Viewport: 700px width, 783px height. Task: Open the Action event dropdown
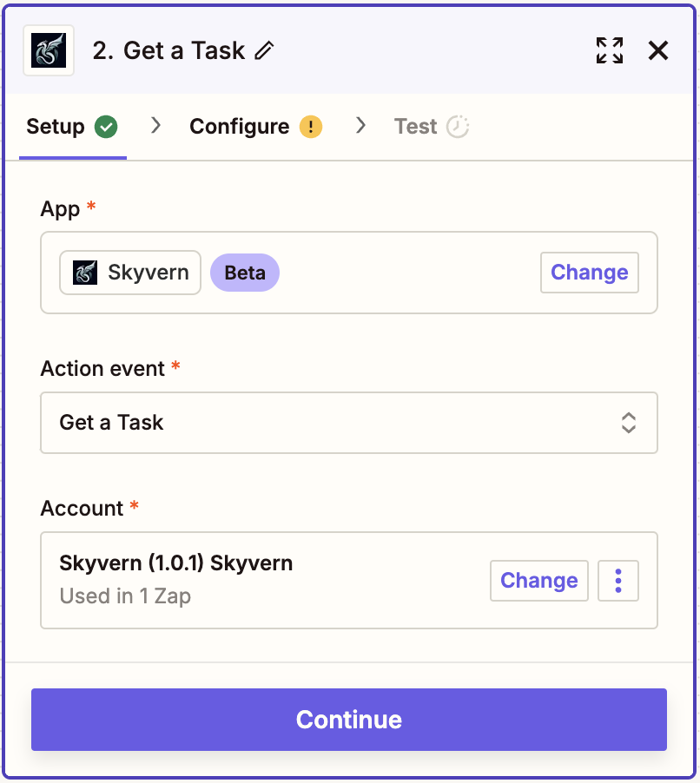[x=347, y=423]
